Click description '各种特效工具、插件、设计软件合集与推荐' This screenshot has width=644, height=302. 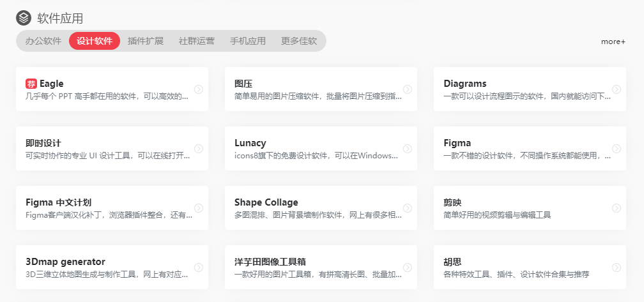point(517,275)
